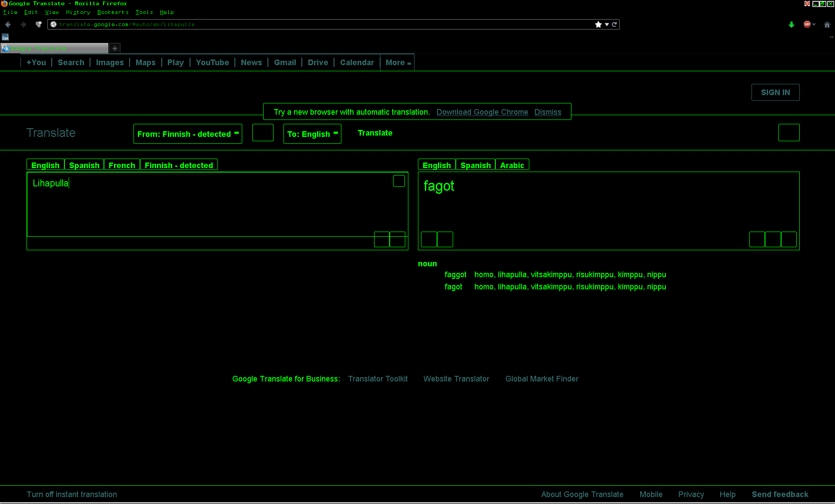The height and width of the screenshot is (504, 835).
Task: Go to the Firefox home page icon
Action: pyautogui.click(x=827, y=25)
